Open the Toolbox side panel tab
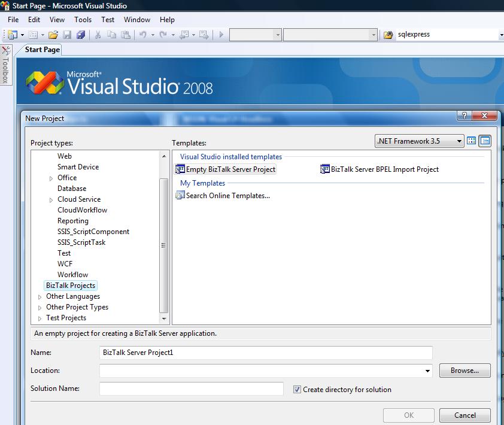Viewport: 504px width, 425px height. [6, 65]
